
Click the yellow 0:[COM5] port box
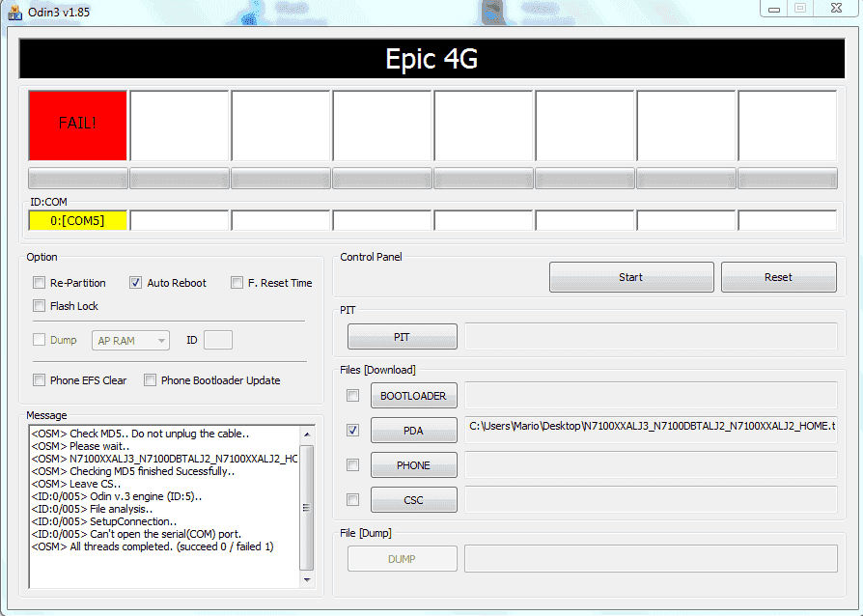77,221
